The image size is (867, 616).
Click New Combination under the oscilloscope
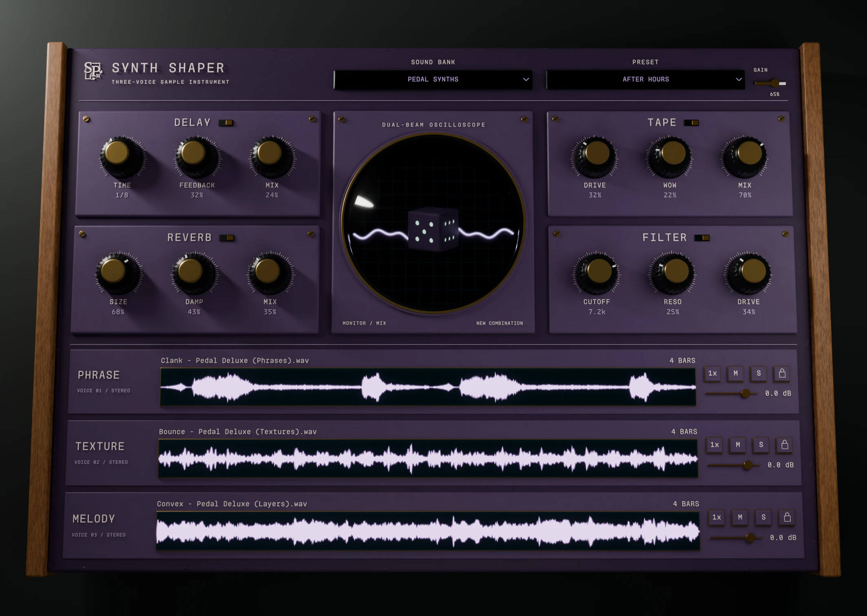coord(500,323)
